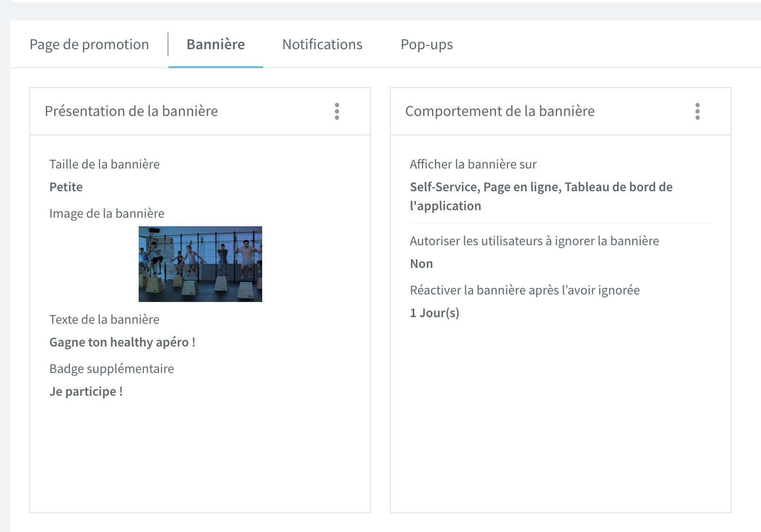The height and width of the screenshot is (532, 761).
Task: Switch to the Page de promotion tab
Action: pyautogui.click(x=89, y=44)
